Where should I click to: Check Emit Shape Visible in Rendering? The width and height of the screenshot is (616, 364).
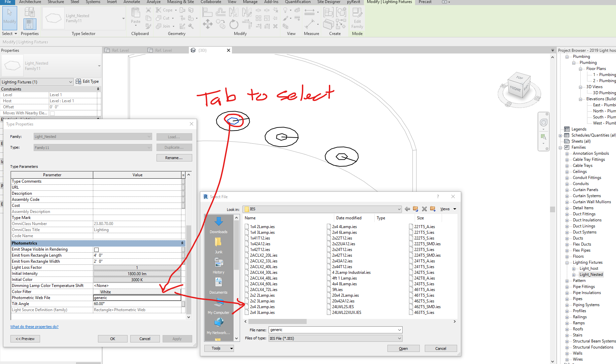pos(97,249)
